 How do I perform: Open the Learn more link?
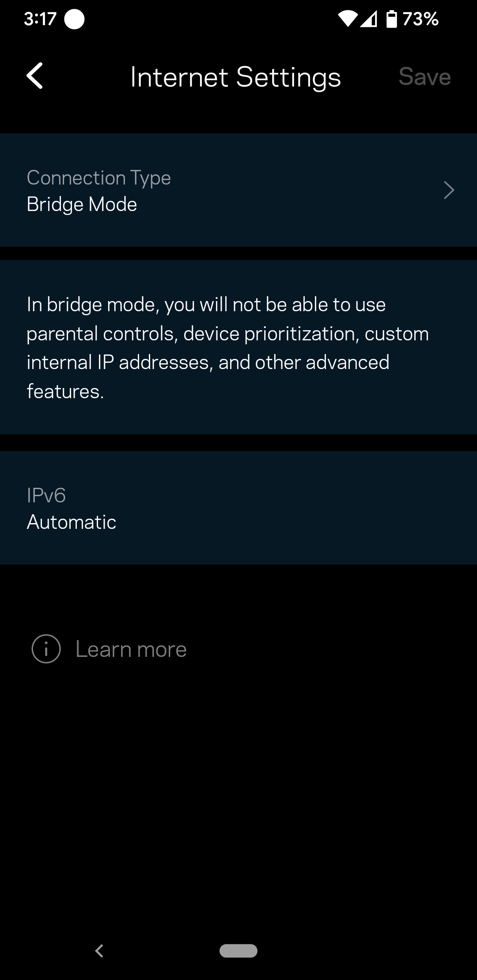[x=131, y=649]
